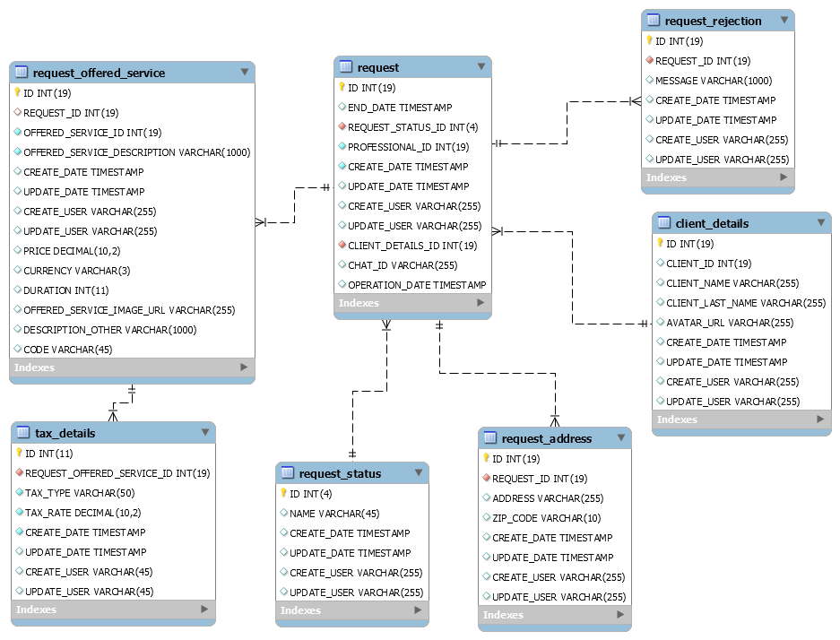
Task: Click the request_offered_service table icon
Action: click(22, 73)
